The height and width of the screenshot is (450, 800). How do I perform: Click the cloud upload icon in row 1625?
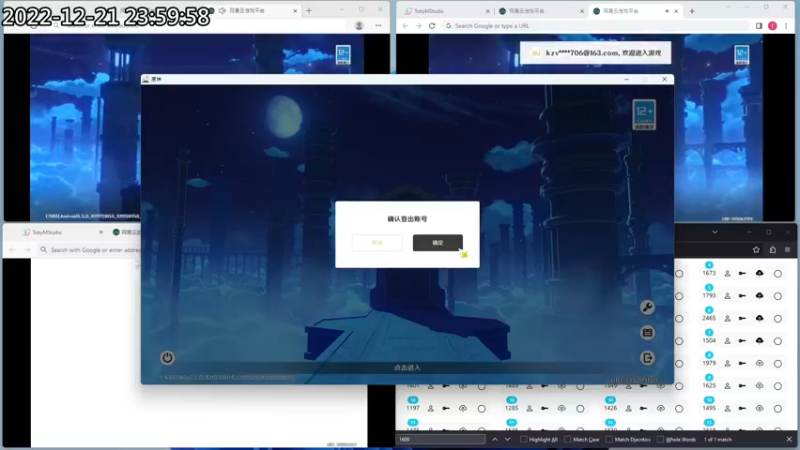pos(760,386)
